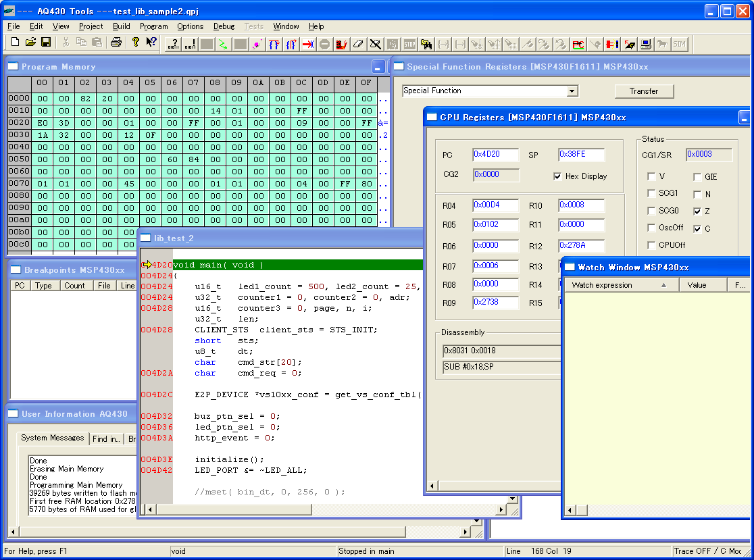Toggle the V status flag checkbox
Viewport: 754px width, 560px height.
[x=651, y=176]
